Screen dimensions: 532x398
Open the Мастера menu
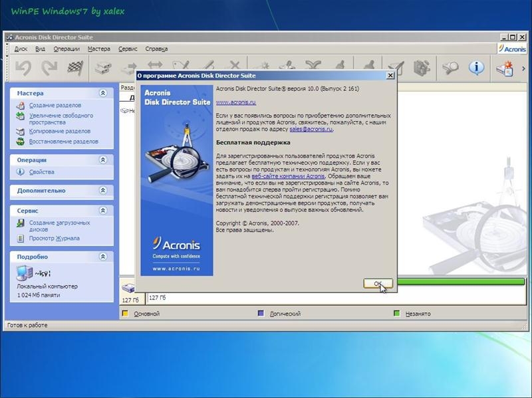pyautogui.click(x=98, y=49)
